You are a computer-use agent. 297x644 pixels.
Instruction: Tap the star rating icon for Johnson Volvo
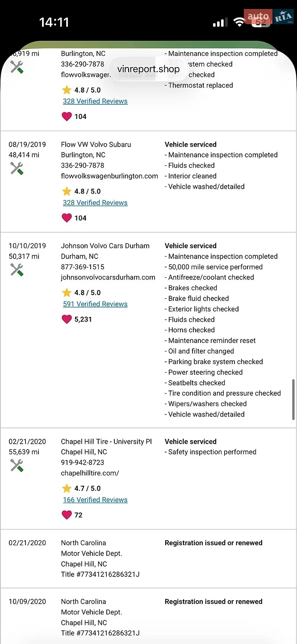[x=67, y=292]
